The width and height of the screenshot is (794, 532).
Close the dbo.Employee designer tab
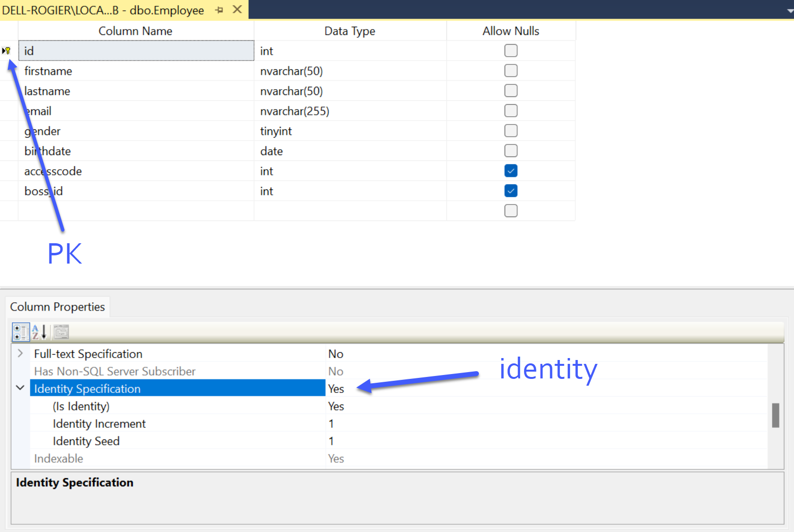coord(237,10)
